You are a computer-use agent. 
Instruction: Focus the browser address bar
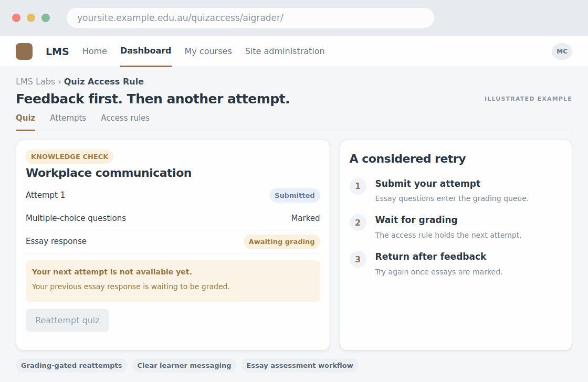click(250, 18)
